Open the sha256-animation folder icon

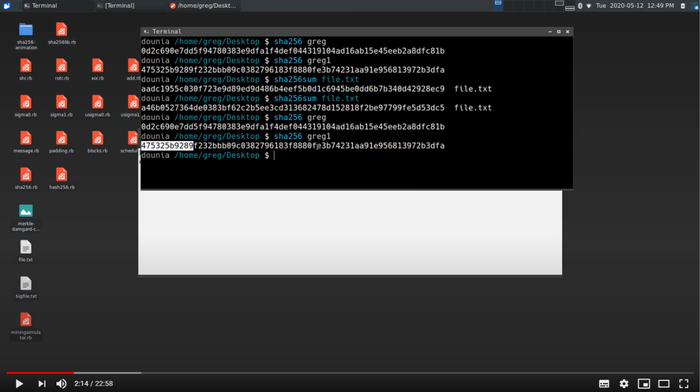coord(26,30)
